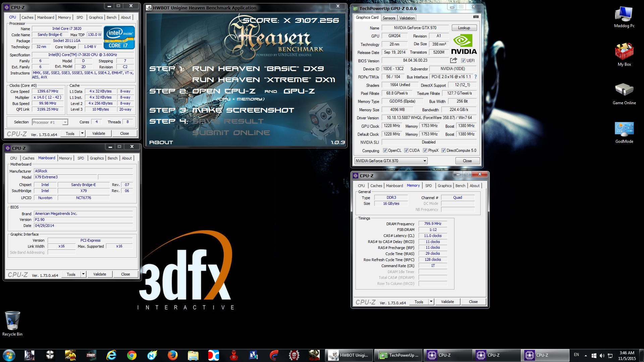
Task: Click Submit Online in Heaven benchmark
Action: 231,133
